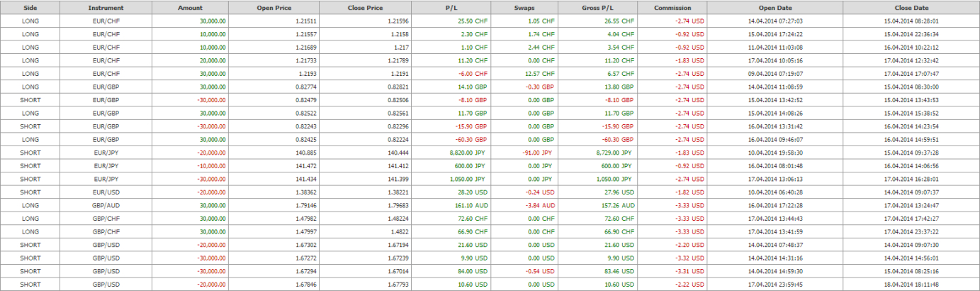Image resolution: width=980 pixels, height=291 pixels.
Task: Select close date 15.04.2014 22:36:34
Action: click(x=911, y=34)
